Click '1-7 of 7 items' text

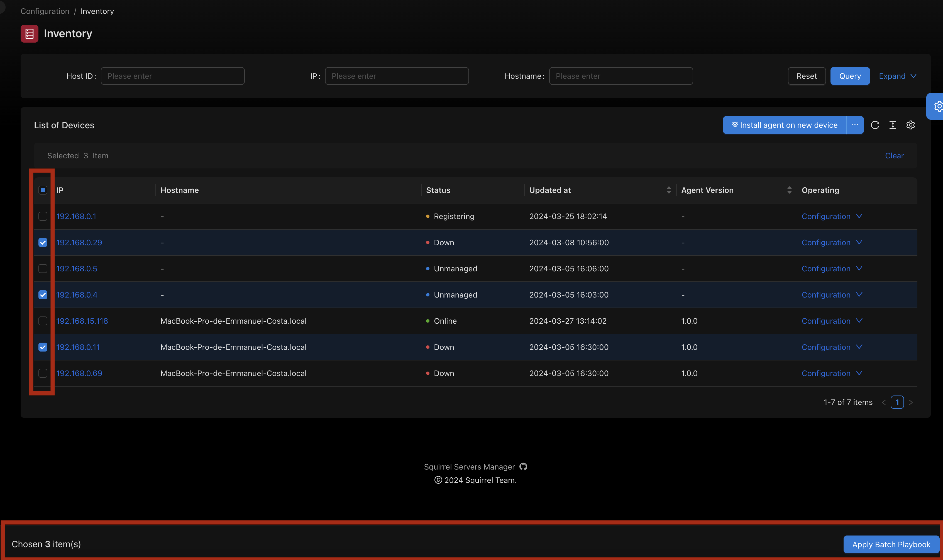848,402
